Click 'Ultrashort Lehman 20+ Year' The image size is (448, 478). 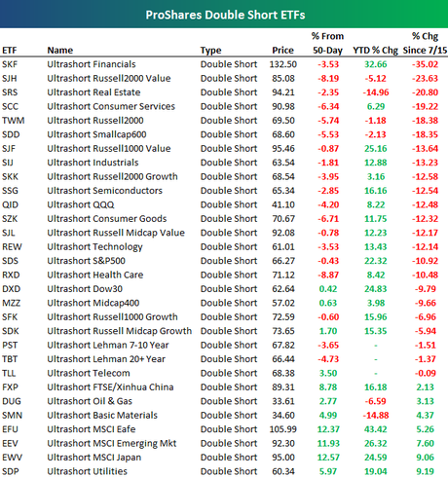(106, 359)
